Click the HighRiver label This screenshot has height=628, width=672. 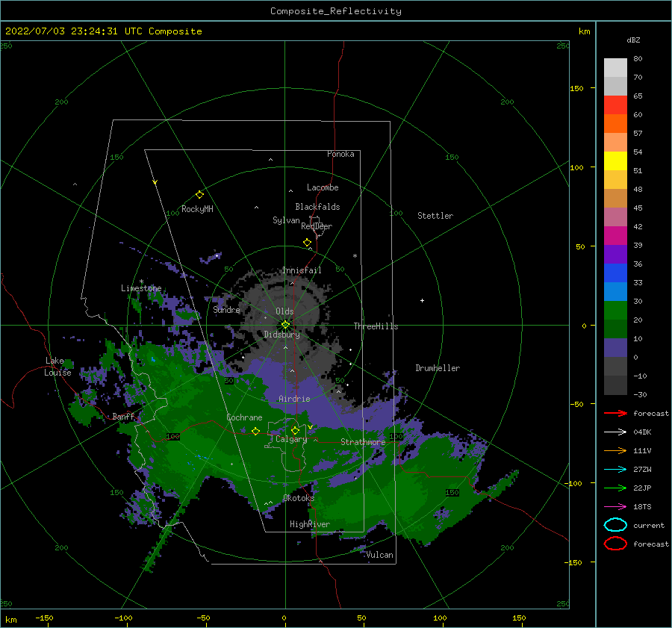(x=310, y=524)
